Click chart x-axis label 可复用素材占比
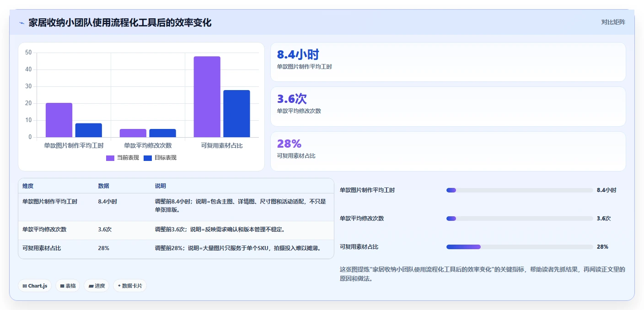The height and width of the screenshot is (310, 644). pyautogui.click(x=222, y=145)
